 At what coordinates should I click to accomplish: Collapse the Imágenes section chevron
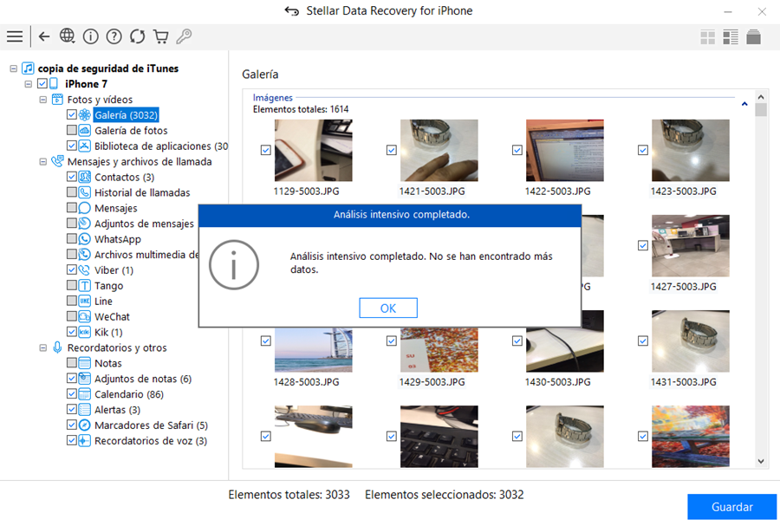744,105
